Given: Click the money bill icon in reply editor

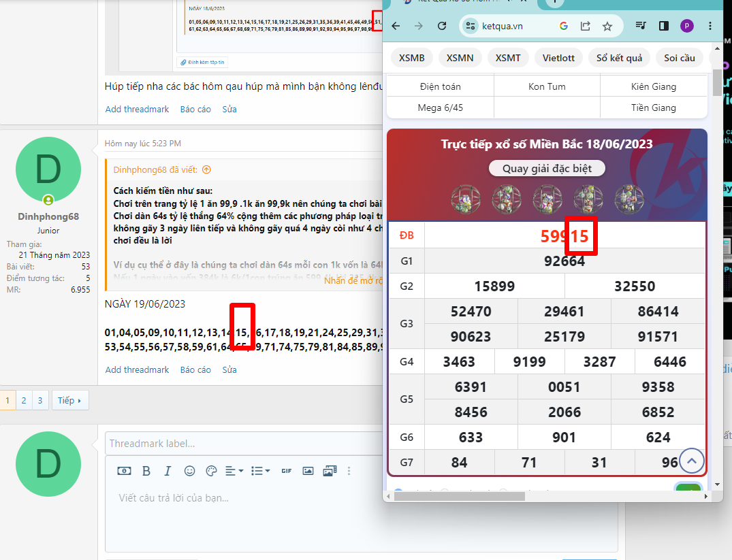Looking at the screenshot, I should (x=124, y=471).
